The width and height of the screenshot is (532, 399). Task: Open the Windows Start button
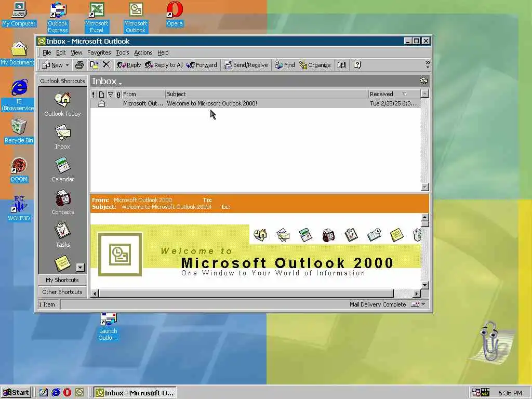tap(16, 393)
